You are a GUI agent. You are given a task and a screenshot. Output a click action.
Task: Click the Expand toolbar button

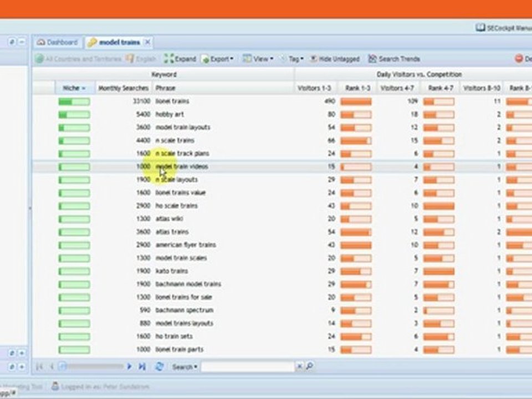tap(180, 59)
